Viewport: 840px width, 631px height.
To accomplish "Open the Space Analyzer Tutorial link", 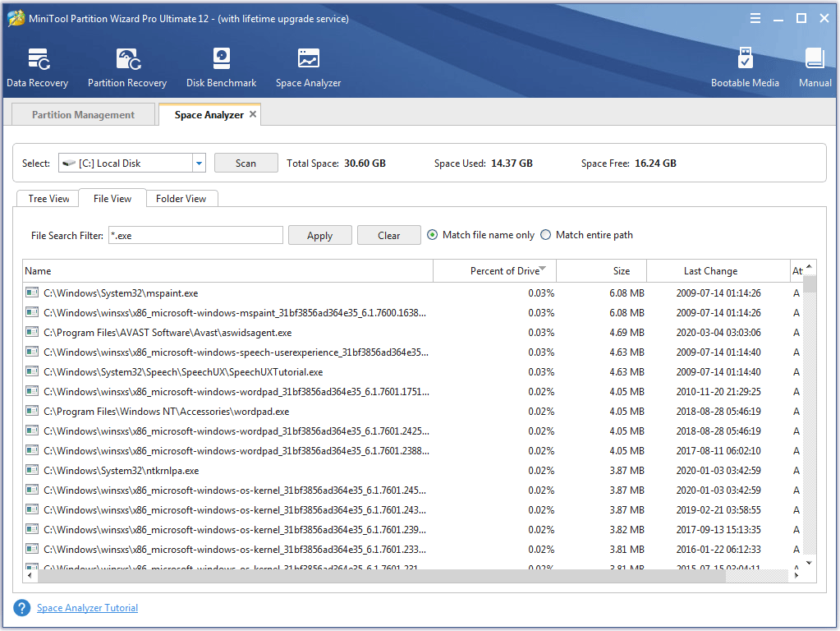I will pyautogui.click(x=87, y=608).
